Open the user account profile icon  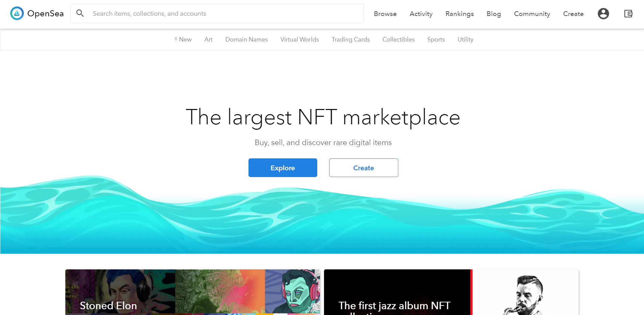(x=603, y=14)
